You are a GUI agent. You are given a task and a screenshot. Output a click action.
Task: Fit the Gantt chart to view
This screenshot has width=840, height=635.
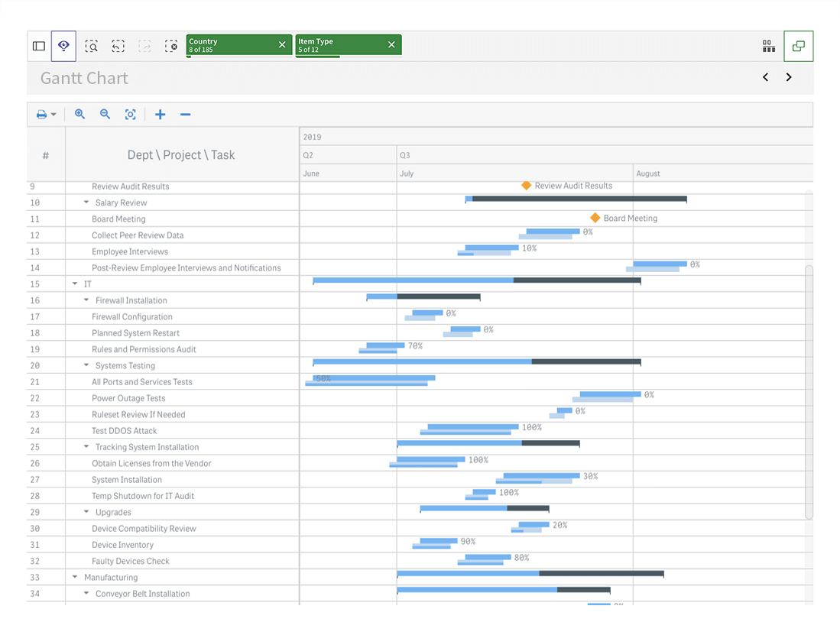click(x=130, y=114)
